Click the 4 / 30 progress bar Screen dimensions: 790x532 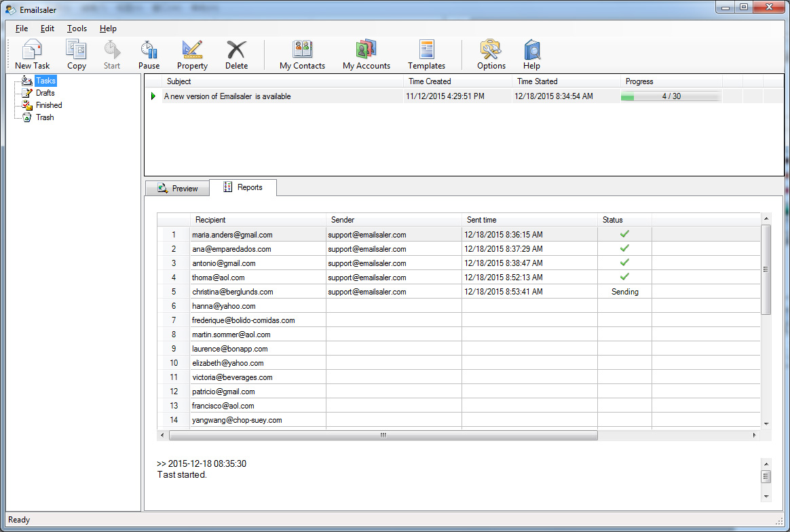point(671,96)
